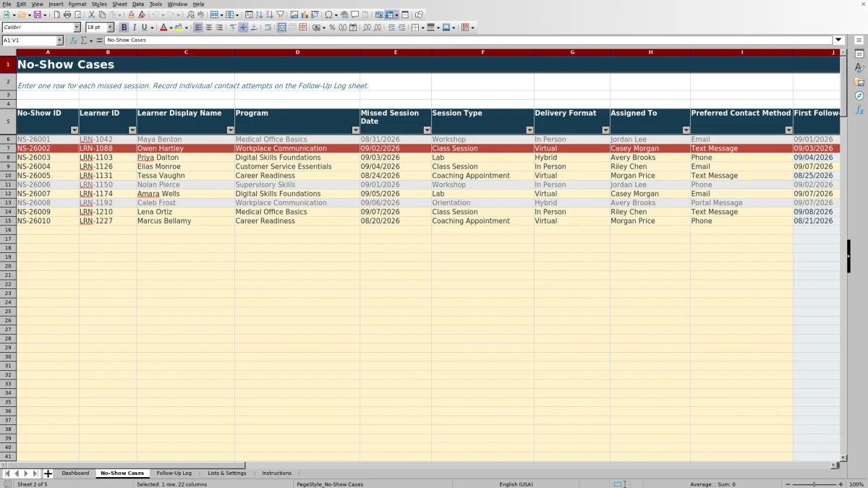868x488 pixels.
Task: Switch to Lists & Settings sheet tab
Action: point(227,474)
